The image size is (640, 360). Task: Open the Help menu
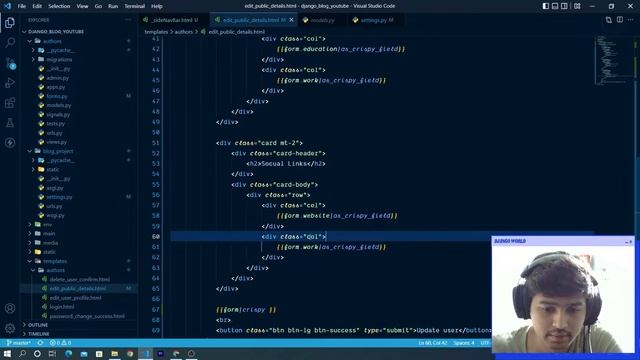[157, 6]
